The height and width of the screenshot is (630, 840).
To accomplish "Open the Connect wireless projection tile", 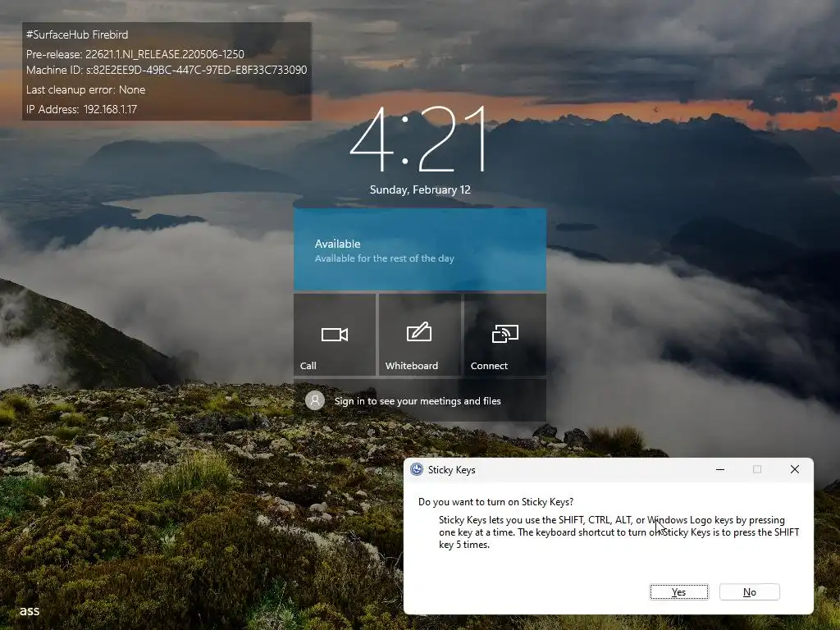I will tap(505, 335).
